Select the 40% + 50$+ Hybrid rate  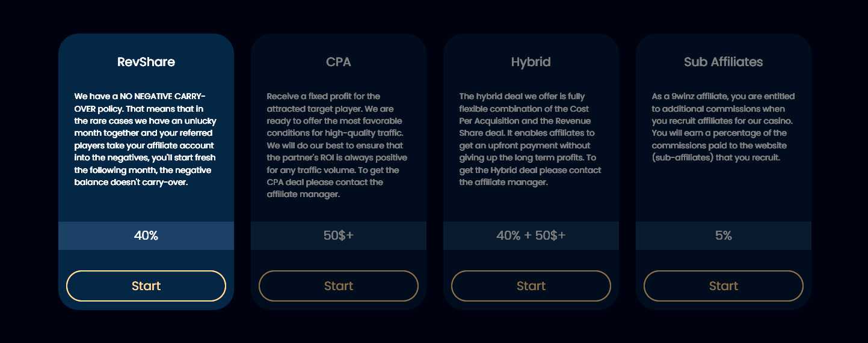click(x=531, y=235)
